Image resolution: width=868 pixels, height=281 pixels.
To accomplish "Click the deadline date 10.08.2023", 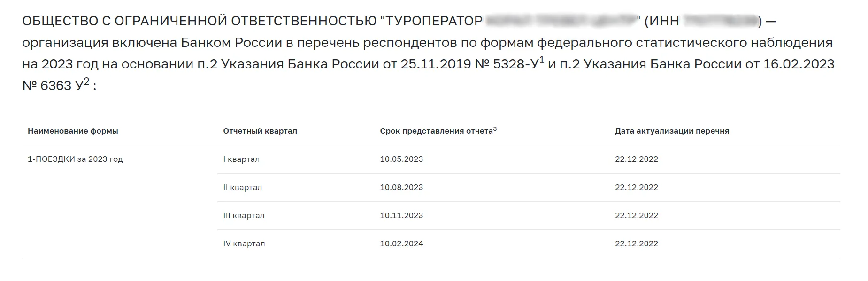I will point(401,187).
